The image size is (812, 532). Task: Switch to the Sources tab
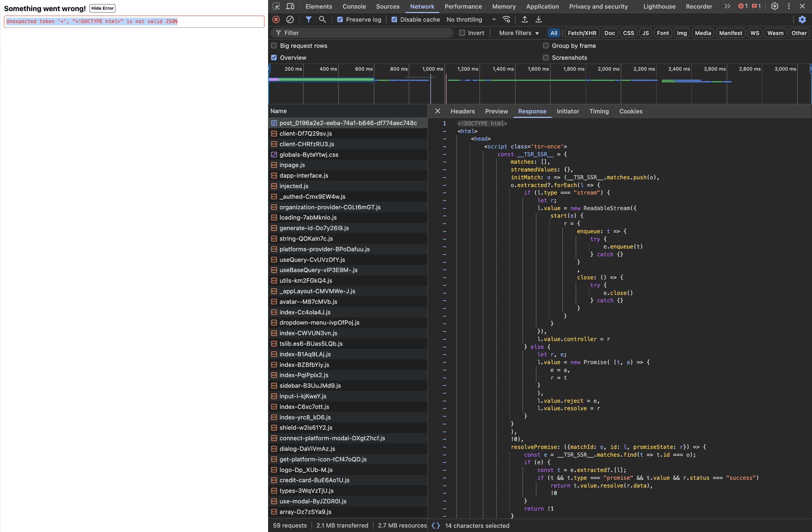388,6
